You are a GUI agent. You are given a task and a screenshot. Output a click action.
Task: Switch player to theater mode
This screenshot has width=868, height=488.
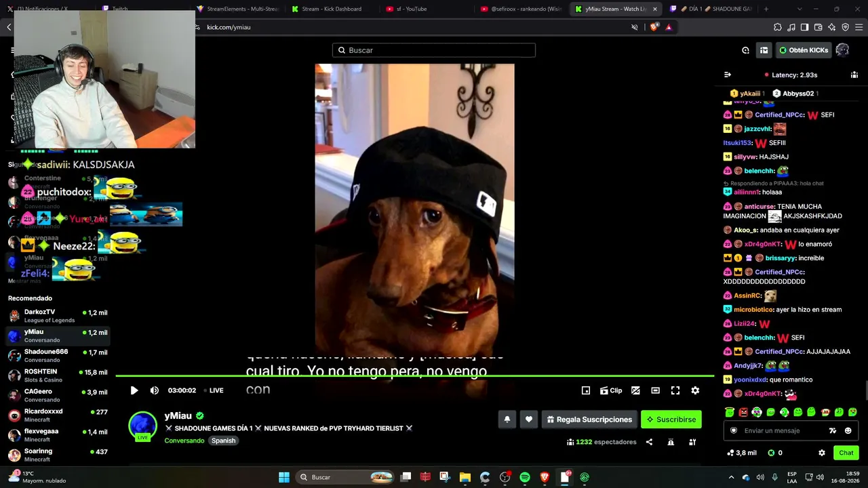(x=655, y=390)
